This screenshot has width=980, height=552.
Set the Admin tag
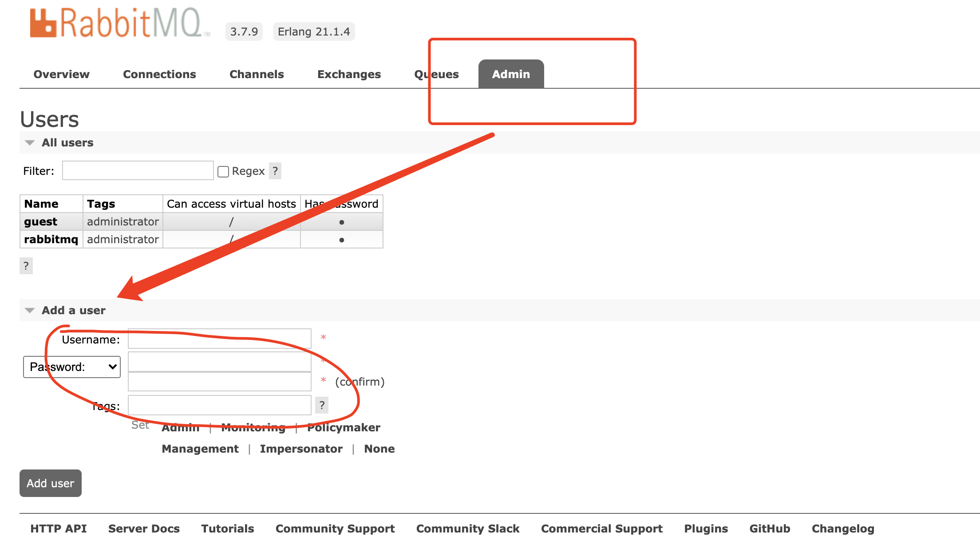pyautogui.click(x=181, y=427)
